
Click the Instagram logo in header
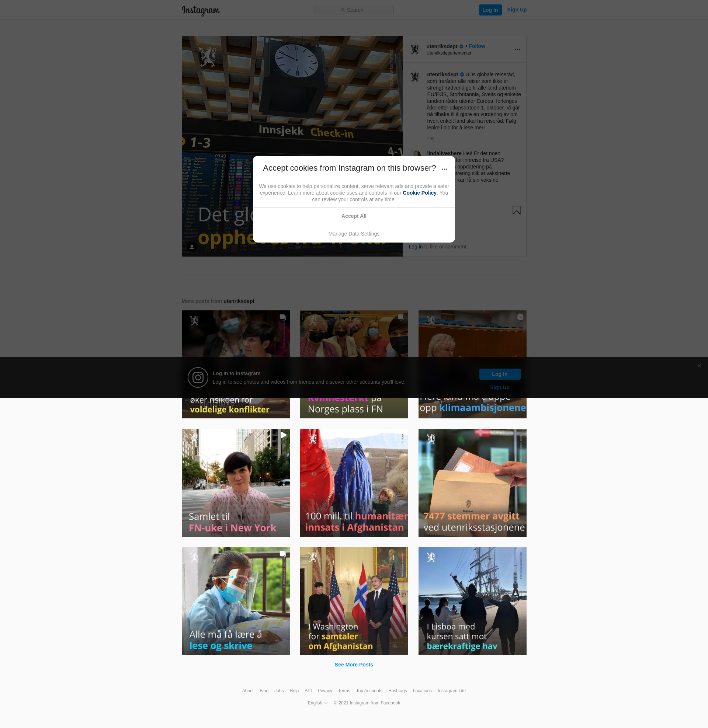point(201,10)
